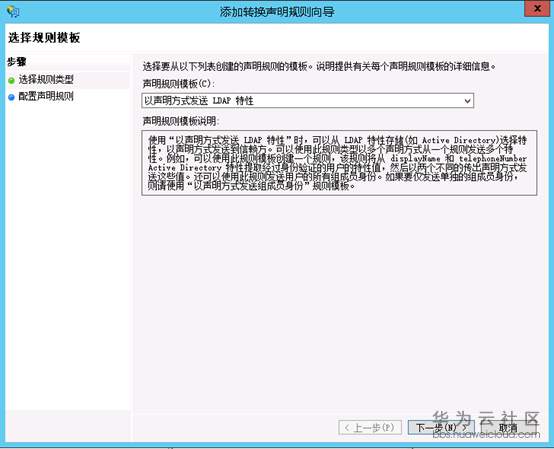The image size is (554, 449).
Task: Click the 下一步(N) button
Action: pos(441,428)
